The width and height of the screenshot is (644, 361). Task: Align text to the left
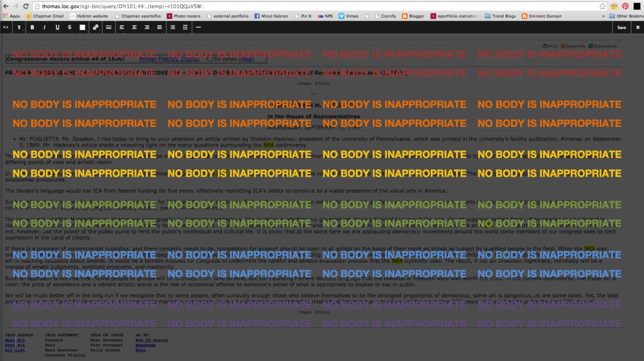tap(122, 27)
